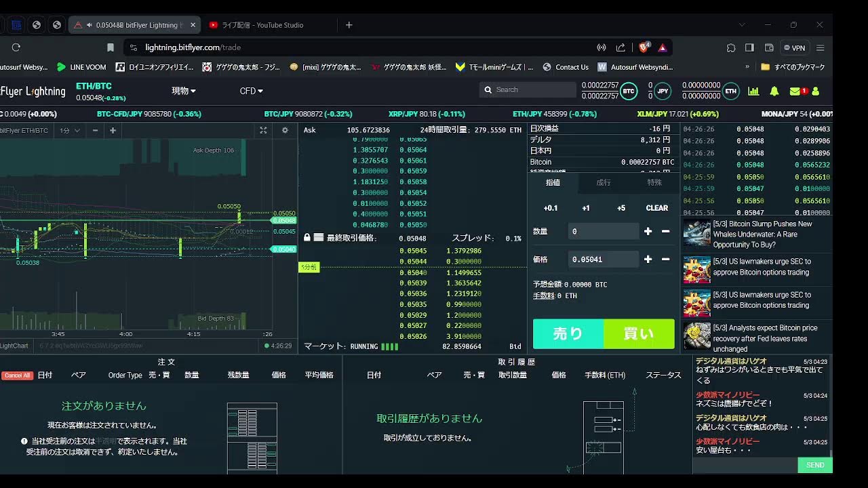Increase the 価格 price with plus stepper
This screenshot has width=868, height=488.
click(648, 259)
